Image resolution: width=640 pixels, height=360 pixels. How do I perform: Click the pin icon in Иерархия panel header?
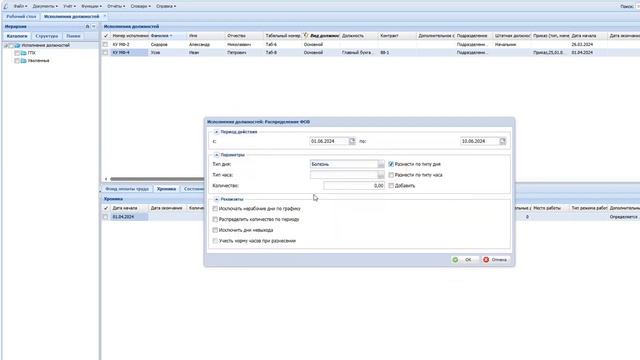click(87, 27)
